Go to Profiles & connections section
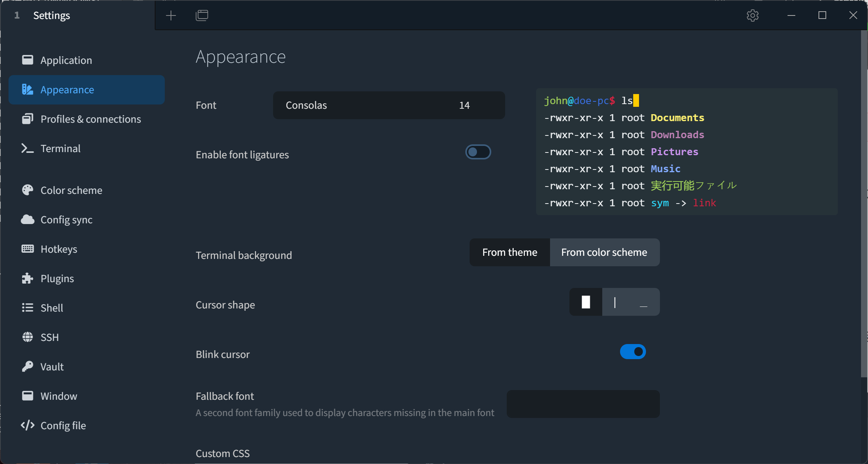This screenshot has width=868, height=464. point(91,119)
